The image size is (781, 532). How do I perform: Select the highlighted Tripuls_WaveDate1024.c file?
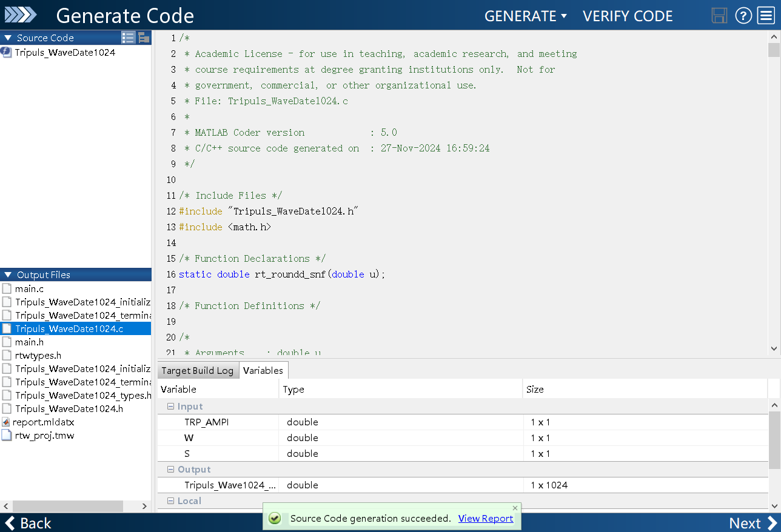[76, 329]
